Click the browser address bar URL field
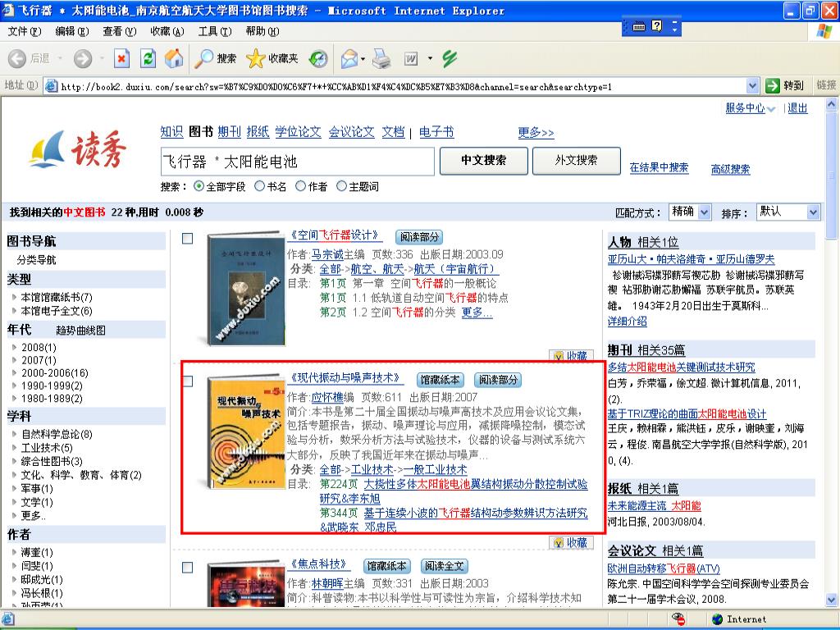This screenshot has height=630, width=840. (x=402, y=85)
